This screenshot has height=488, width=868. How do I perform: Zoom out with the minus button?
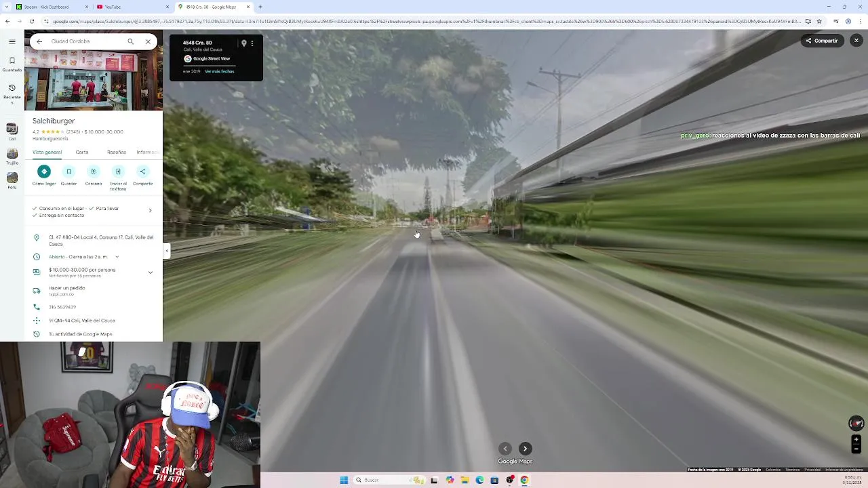(x=856, y=449)
